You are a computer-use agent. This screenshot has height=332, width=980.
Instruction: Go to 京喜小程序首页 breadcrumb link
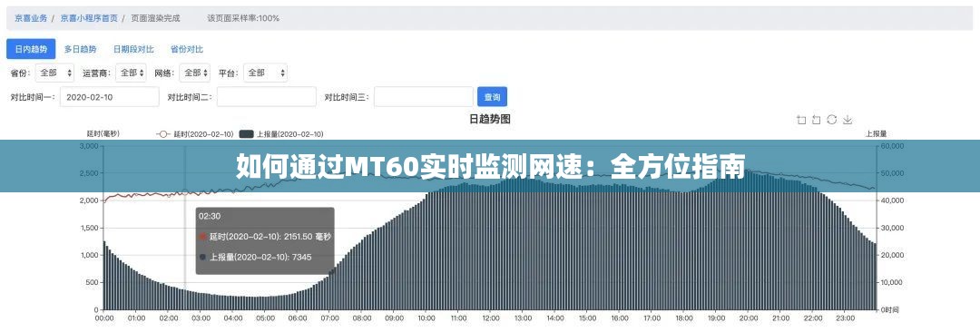[x=89, y=18]
